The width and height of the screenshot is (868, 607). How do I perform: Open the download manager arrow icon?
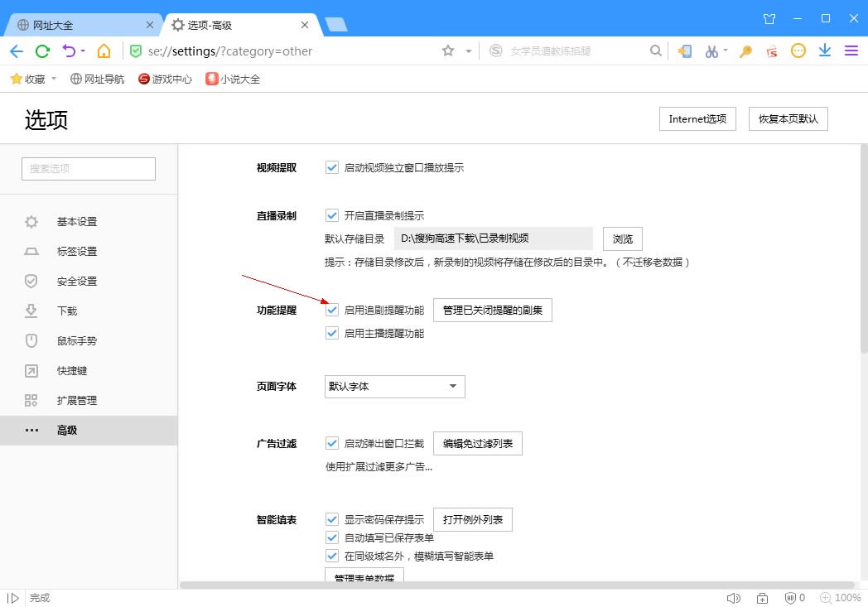pos(824,51)
